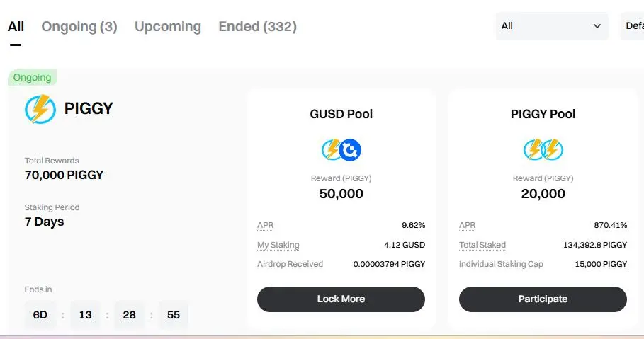Viewport: 644px width, 339px height.
Task: Click the PIGGY lightning coin icon
Action: tap(40, 110)
